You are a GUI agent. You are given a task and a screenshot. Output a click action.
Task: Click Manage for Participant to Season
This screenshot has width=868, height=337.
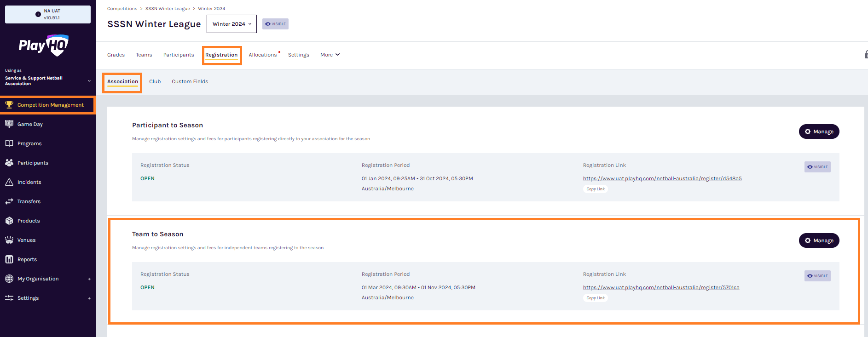point(819,131)
